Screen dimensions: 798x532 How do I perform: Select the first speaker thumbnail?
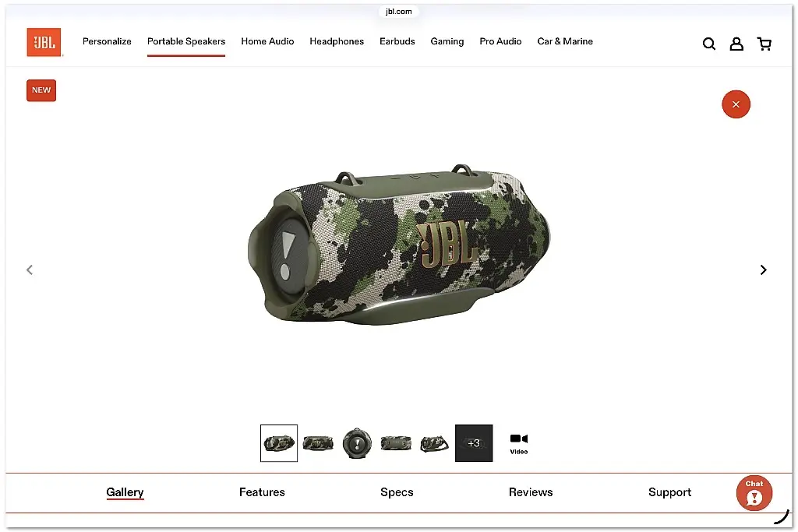coord(279,443)
